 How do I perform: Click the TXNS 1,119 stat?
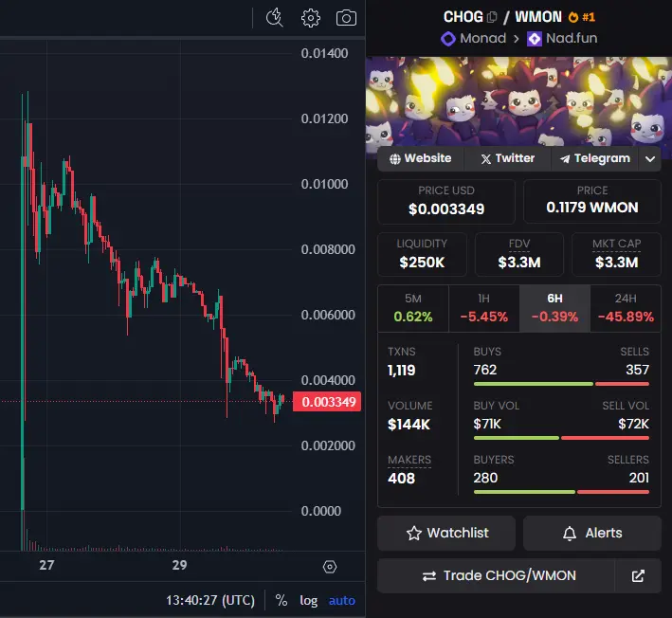[x=402, y=361]
